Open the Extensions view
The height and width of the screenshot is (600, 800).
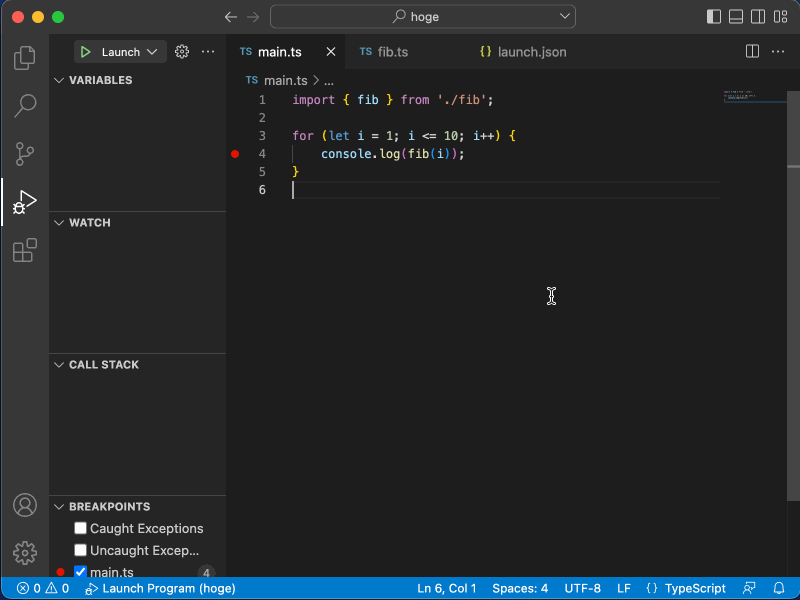click(24, 250)
